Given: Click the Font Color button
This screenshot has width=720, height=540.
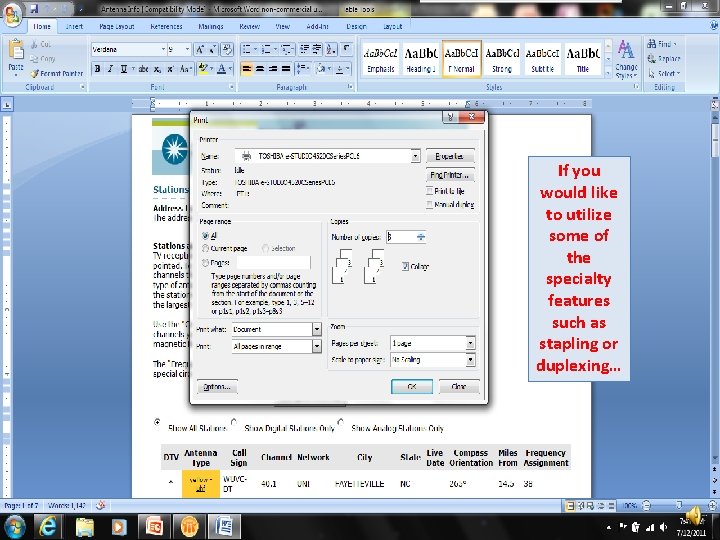Looking at the screenshot, I should [221, 69].
